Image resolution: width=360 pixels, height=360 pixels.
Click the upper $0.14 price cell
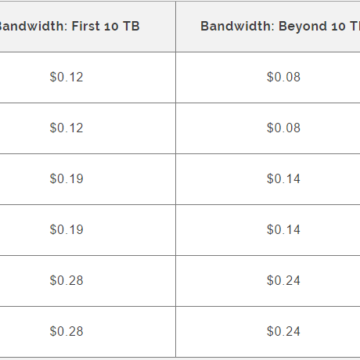pyautogui.click(x=283, y=179)
